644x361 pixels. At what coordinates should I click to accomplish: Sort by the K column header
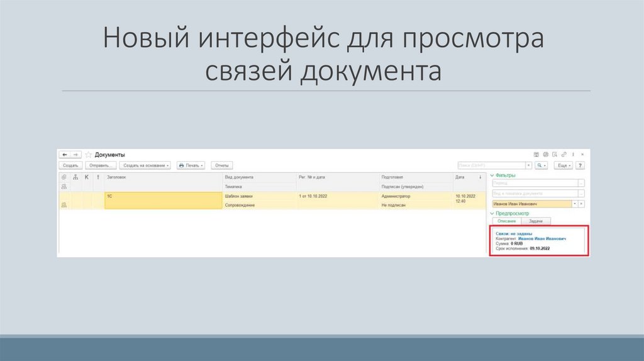[87, 177]
